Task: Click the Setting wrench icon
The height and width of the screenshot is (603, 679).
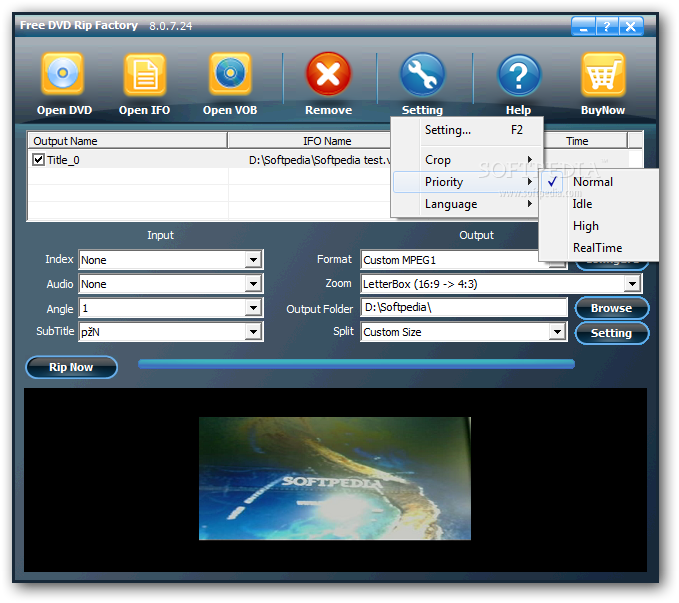Action: (x=422, y=75)
